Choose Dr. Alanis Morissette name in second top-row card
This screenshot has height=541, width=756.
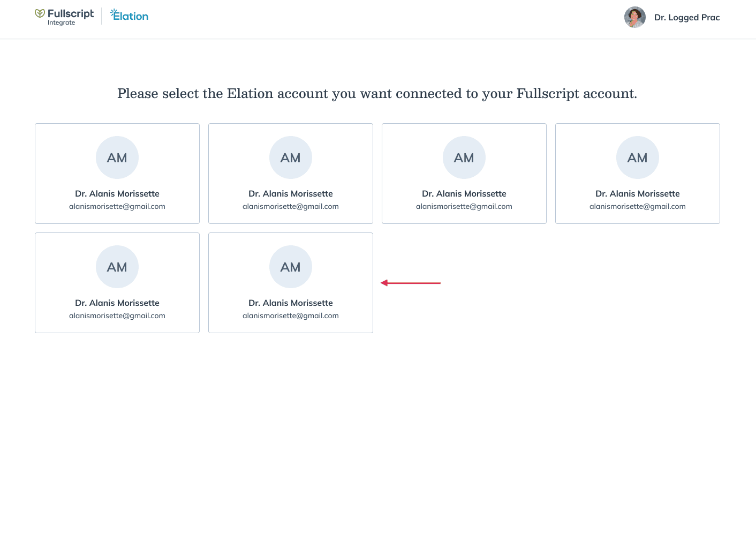coord(291,193)
